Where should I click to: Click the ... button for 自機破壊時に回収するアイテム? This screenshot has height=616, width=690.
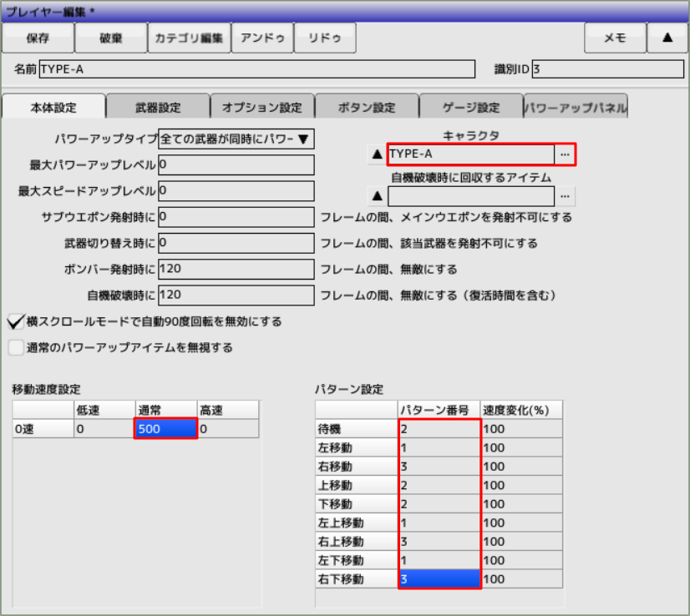tap(566, 195)
